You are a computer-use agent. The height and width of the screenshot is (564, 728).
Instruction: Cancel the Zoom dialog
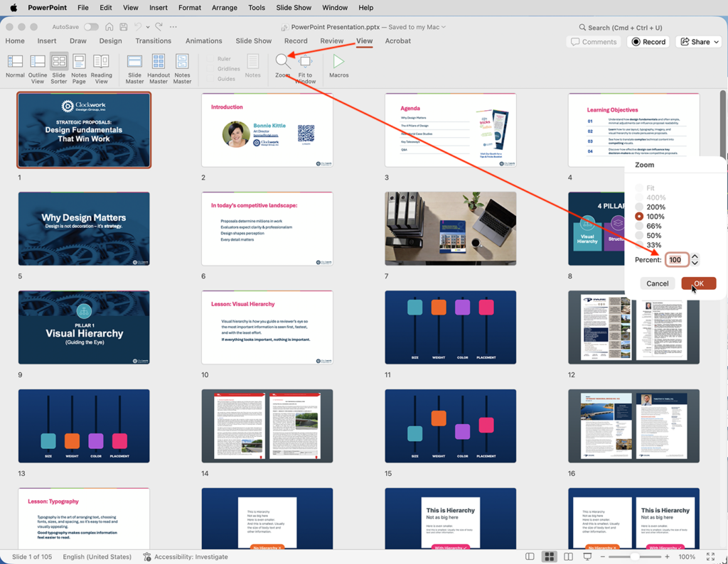tap(658, 283)
